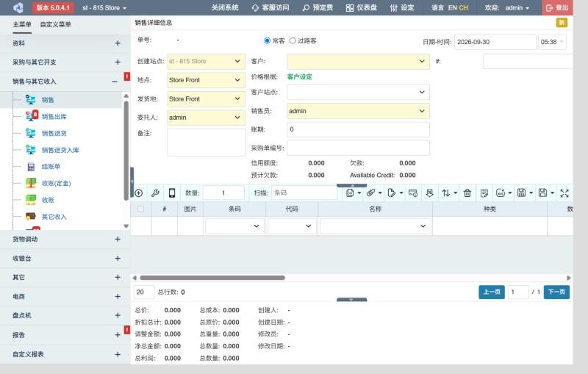588x374 pixels.
Task: Open the 代码 column dropdown in first row
Action: pyautogui.click(x=292, y=226)
